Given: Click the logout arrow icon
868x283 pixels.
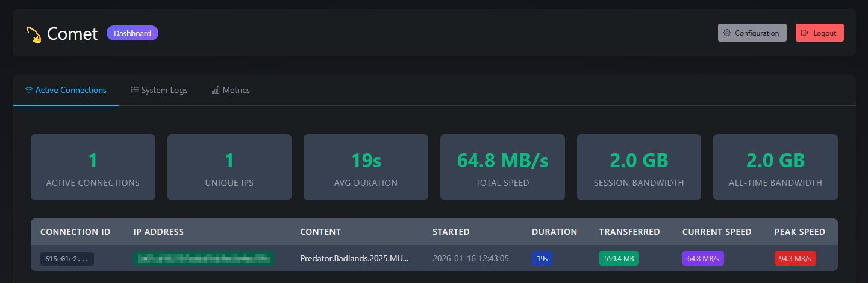Looking at the screenshot, I should 804,33.
